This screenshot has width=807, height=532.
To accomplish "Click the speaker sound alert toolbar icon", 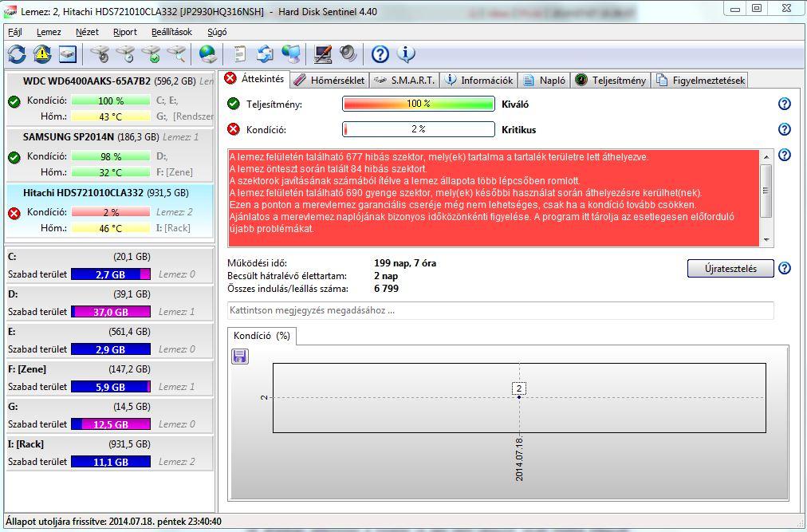I will click(x=348, y=53).
